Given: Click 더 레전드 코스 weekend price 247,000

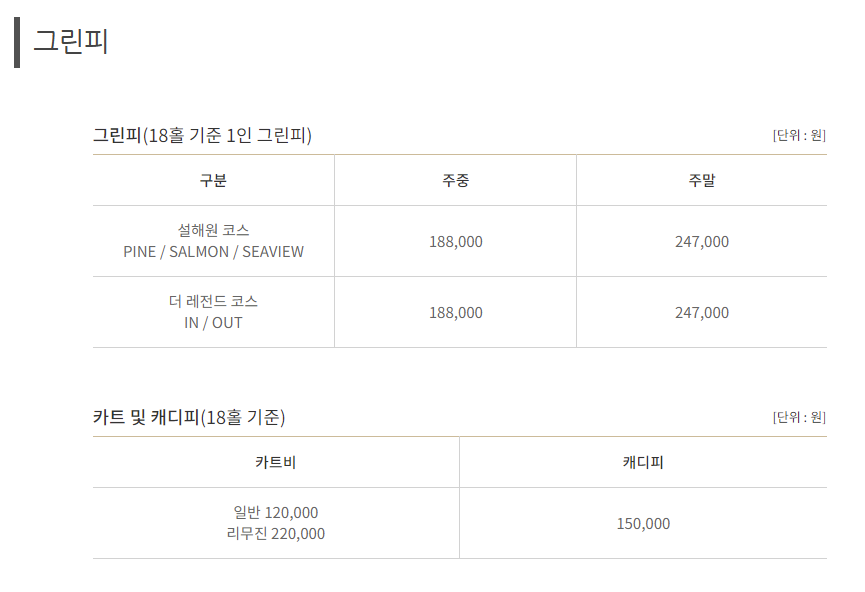Looking at the screenshot, I should tap(702, 313).
